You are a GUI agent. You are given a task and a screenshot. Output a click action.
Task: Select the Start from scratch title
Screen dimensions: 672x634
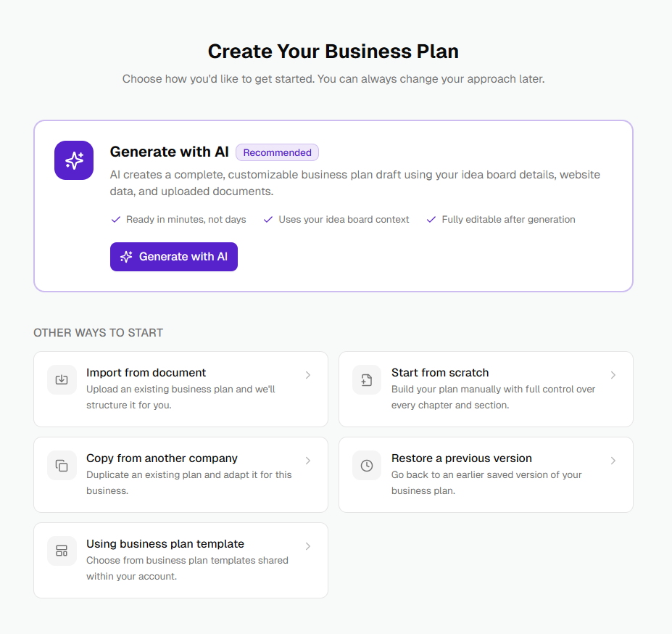coord(440,373)
